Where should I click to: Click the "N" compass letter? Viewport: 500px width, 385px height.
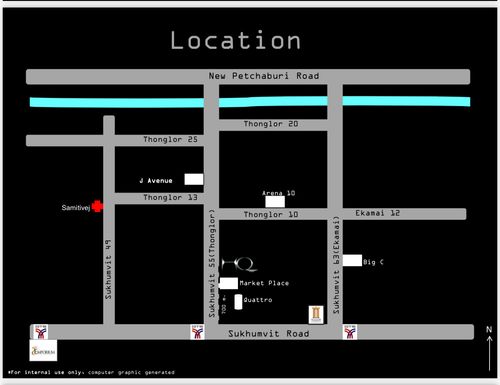coord(489,329)
